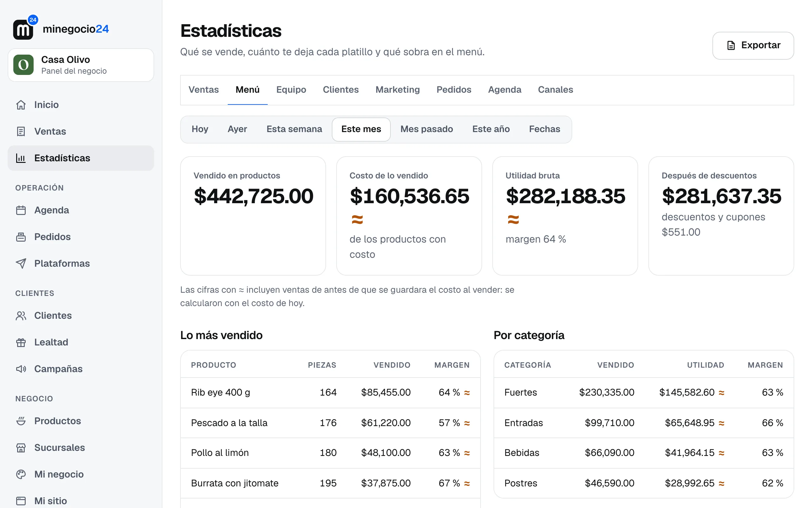Click the Agenda calendar icon in sidebar
This screenshot has height=508, width=812.
point(21,210)
